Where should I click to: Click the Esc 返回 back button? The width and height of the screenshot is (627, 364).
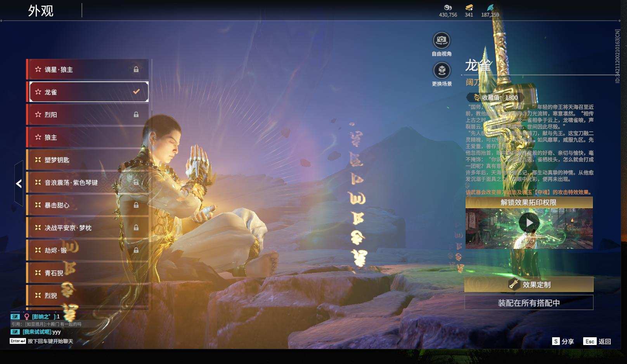(x=598, y=341)
